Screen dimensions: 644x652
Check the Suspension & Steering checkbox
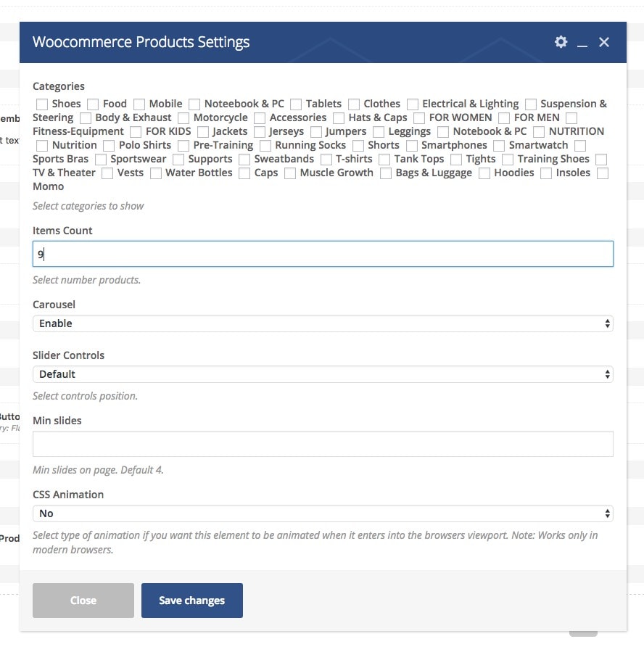pos(530,104)
